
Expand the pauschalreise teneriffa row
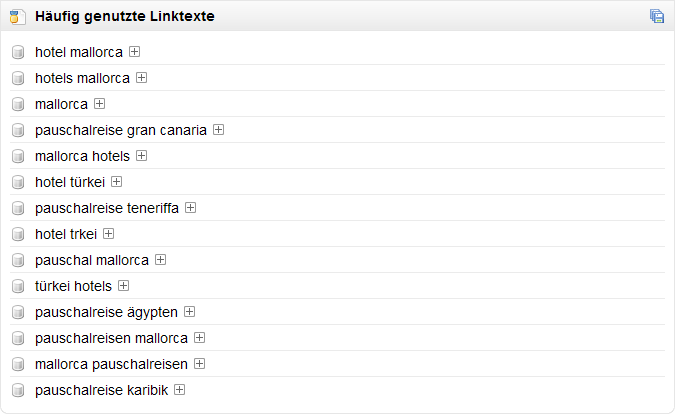pyautogui.click(x=191, y=208)
